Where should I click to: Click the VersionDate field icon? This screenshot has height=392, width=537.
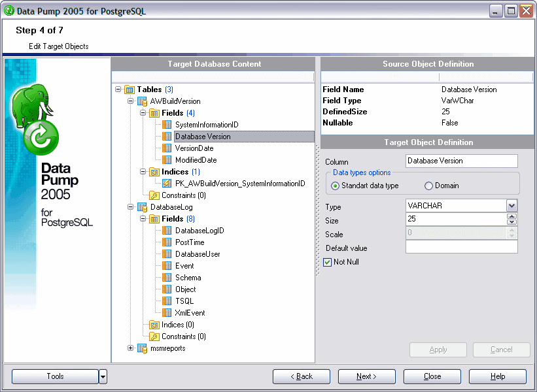(x=167, y=148)
